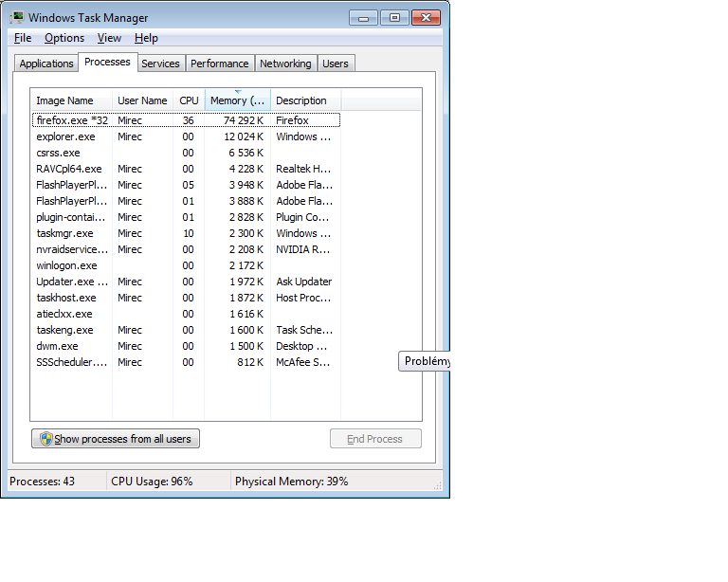Click the Processes: 43 status entry

(43, 482)
